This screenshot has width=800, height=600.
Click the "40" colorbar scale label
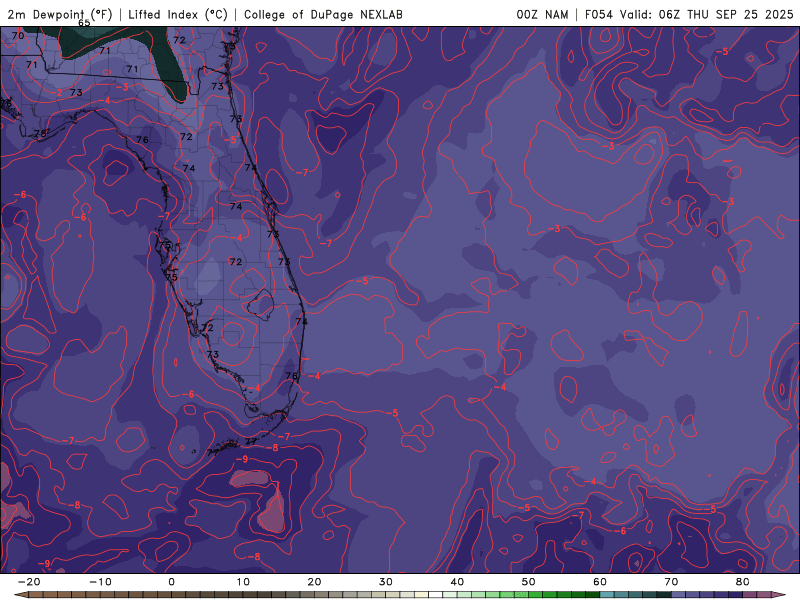[457, 582]
